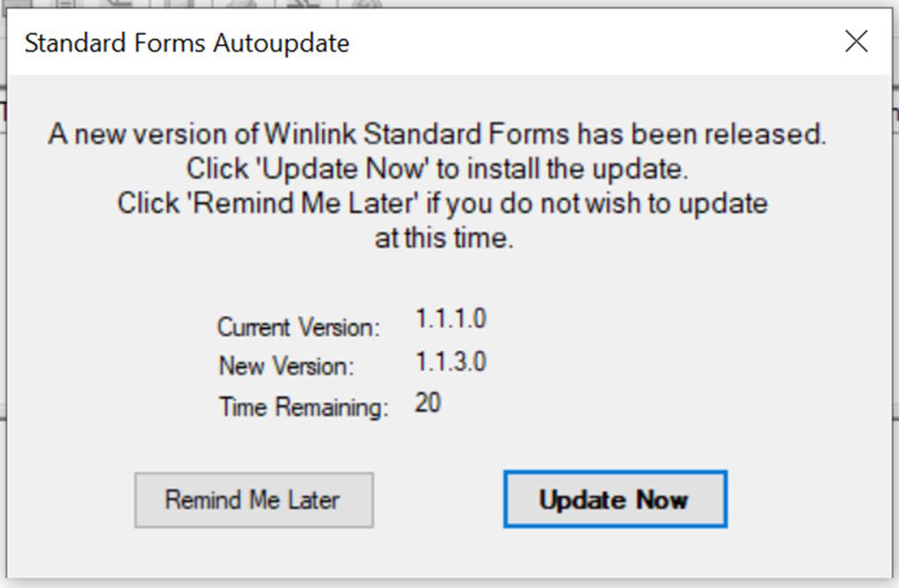Click the countdown value 20
899x588 pixels.
(x=427, y=403)
